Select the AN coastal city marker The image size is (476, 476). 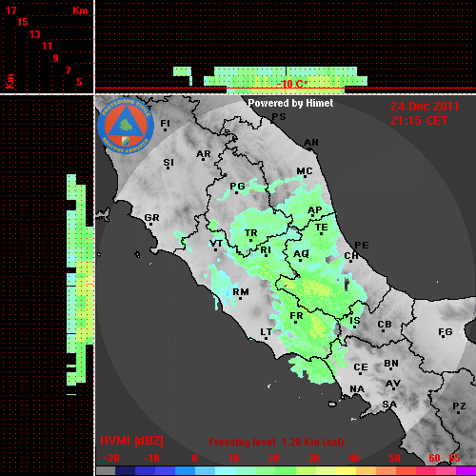311,143
